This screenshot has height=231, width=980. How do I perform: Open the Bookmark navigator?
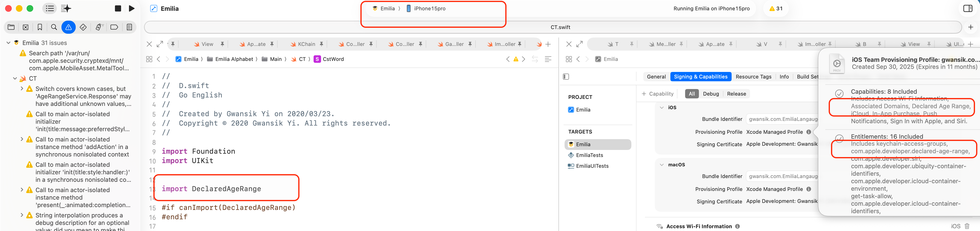[39, 27]
